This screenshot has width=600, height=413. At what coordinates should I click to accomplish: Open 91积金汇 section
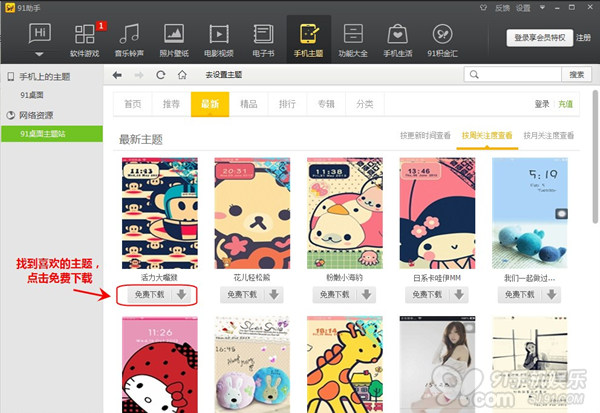click(442, 40)
